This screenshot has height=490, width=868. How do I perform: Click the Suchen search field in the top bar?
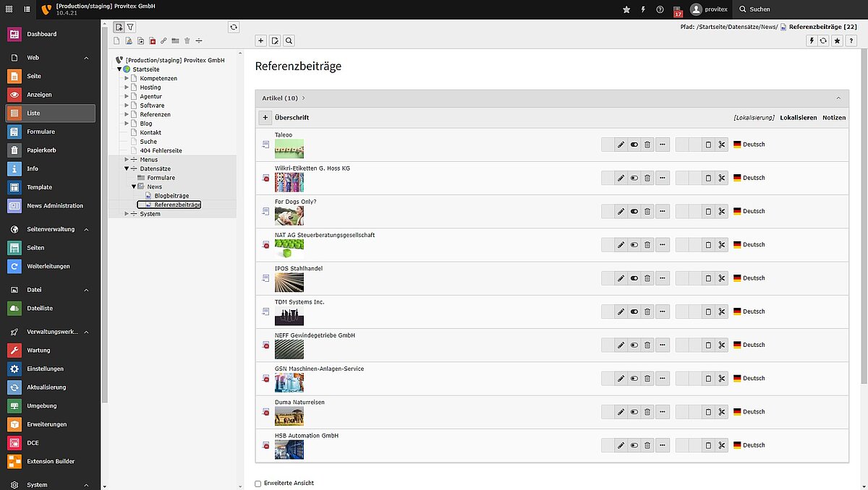click(799, 9)
